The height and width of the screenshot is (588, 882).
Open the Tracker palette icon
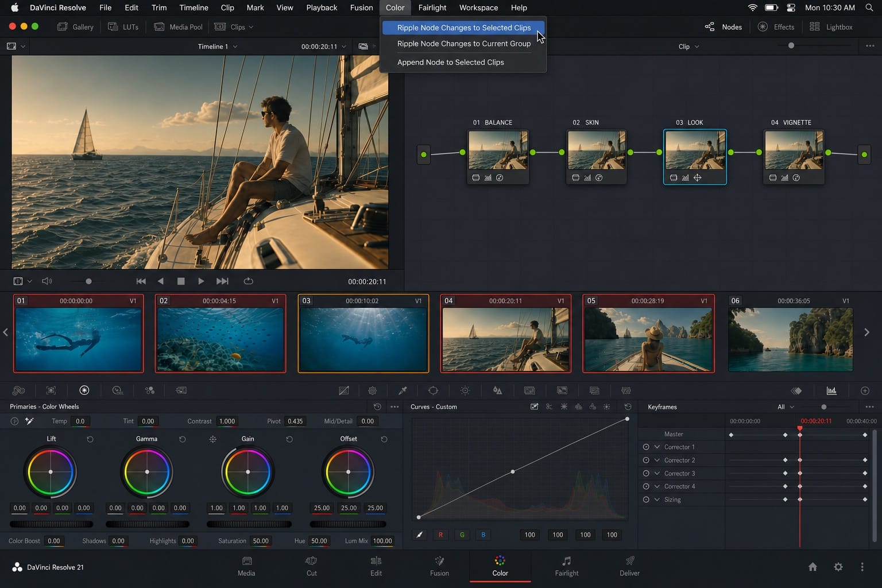tap(465, 390)
